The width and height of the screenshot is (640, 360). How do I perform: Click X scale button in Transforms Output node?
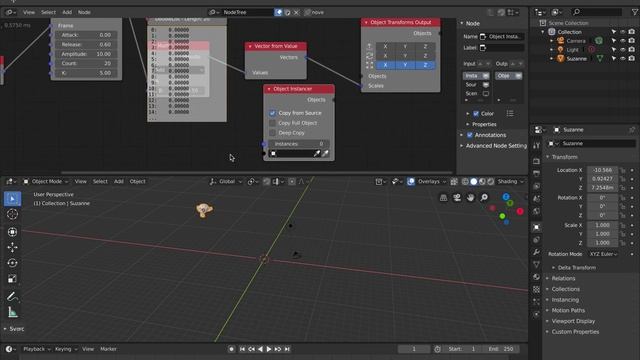[x=385, y=65]
